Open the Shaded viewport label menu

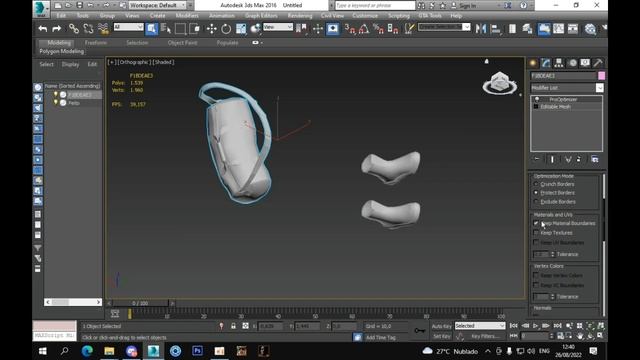pyautogui.click(x=163, y=62)
